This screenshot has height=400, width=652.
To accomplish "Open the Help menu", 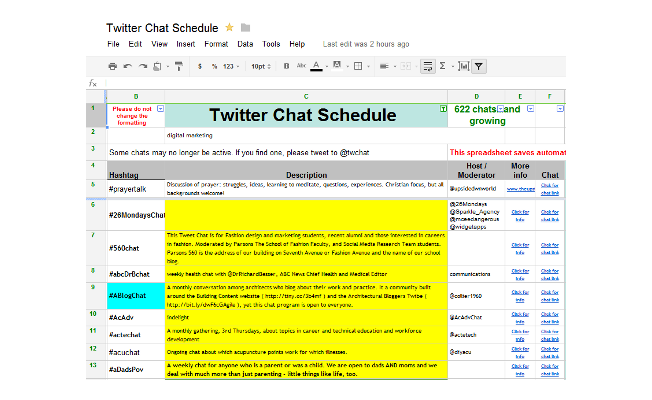I will [297, 44].
